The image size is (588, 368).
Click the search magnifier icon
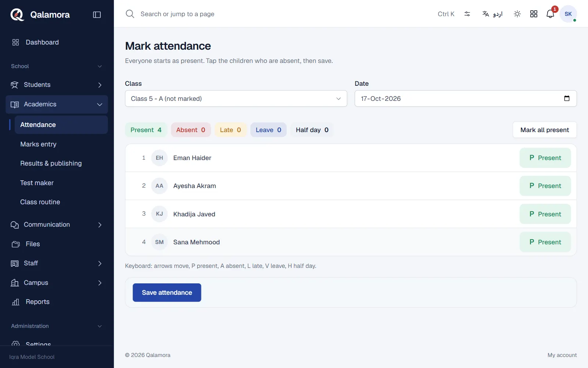(130, 14)
